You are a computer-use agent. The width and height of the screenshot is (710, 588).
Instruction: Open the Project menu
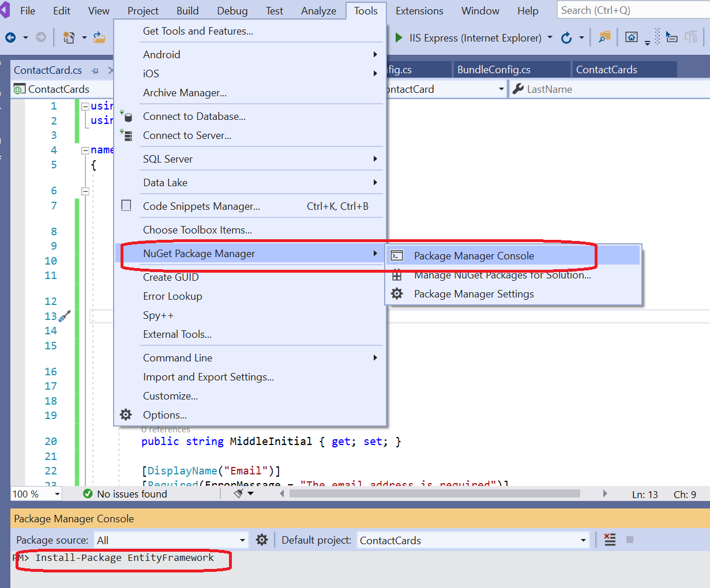point(143,10)
